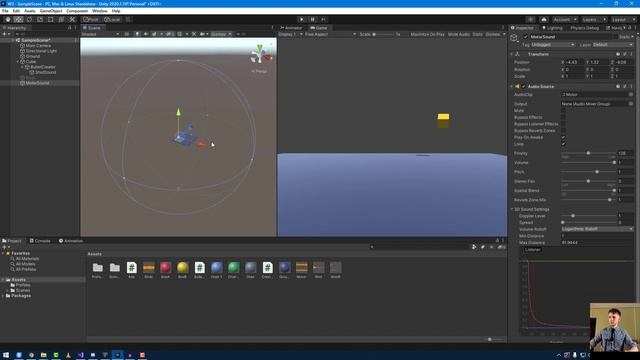Open the Volume Rolloff dropdown
640x360 pixels.
pyautogui.click(x=598, y=229)
